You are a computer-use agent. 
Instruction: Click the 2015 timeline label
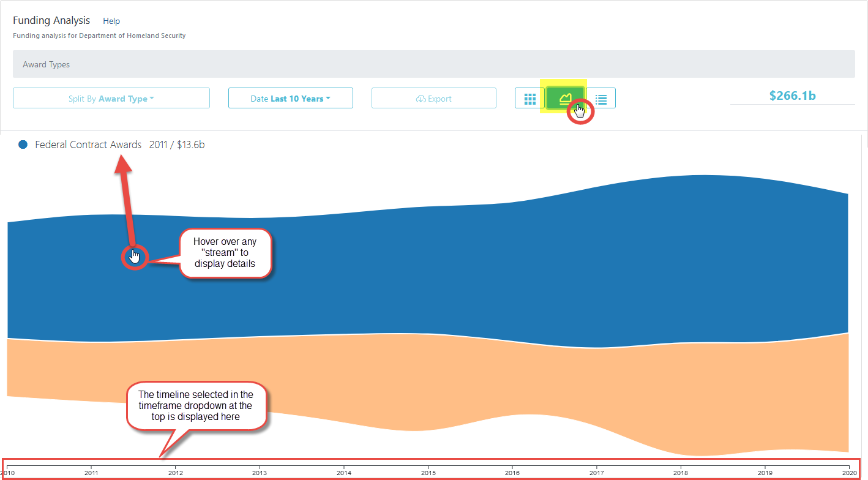428,473
